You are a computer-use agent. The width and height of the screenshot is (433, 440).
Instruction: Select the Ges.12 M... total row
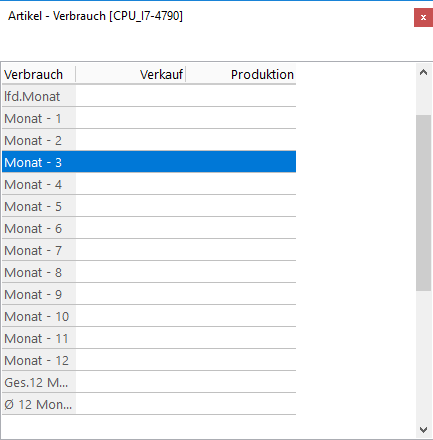pos(149,382)
